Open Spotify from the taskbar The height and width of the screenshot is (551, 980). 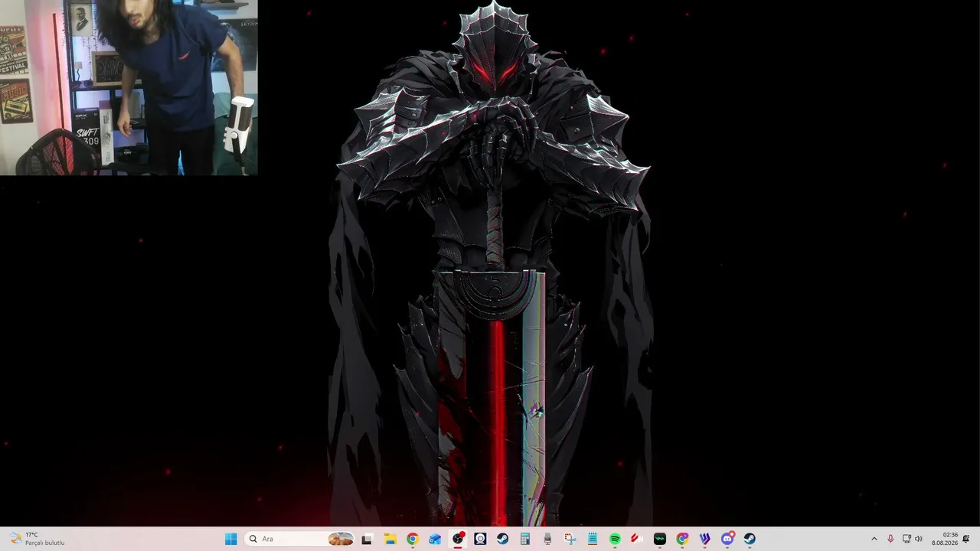click(615, 539)
